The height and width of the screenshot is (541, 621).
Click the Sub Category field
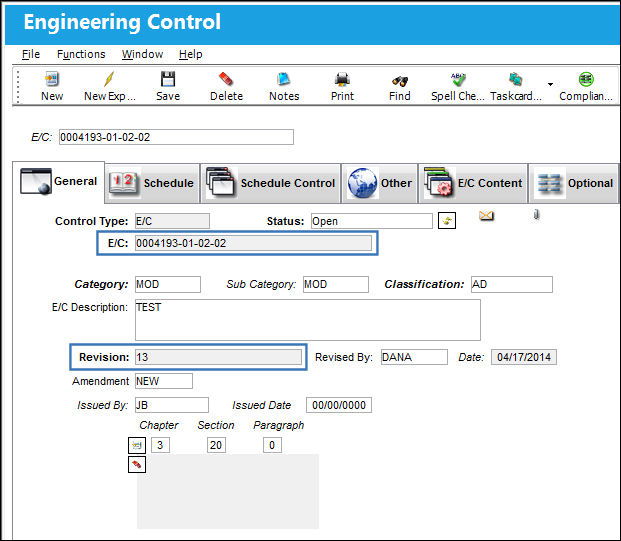pos(335,284)
